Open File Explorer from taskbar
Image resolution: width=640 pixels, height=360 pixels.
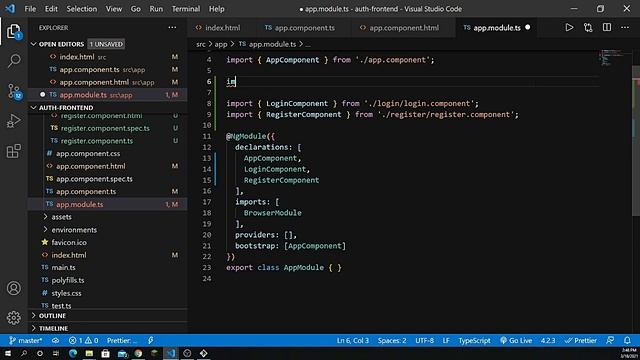tap(89, 353)
